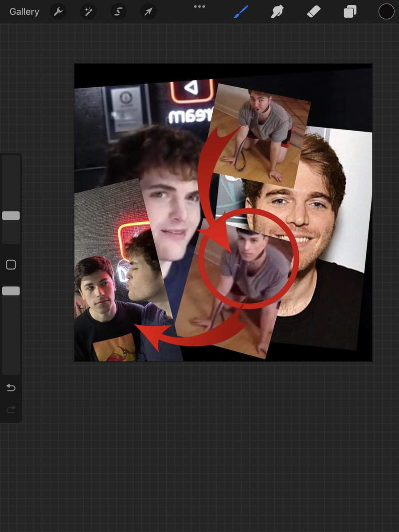This screenshot has height=532, width=399.
Task: Select the Eraser tool
Action: point(313,12)
